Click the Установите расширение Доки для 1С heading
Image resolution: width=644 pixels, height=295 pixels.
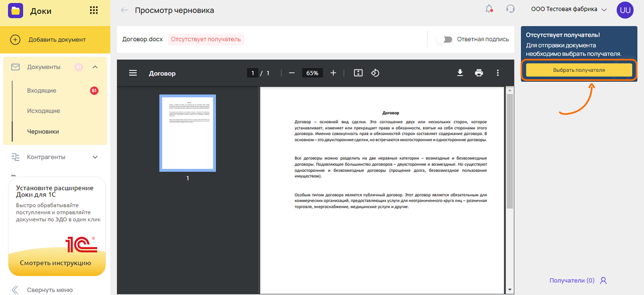[x=55, y=191]
